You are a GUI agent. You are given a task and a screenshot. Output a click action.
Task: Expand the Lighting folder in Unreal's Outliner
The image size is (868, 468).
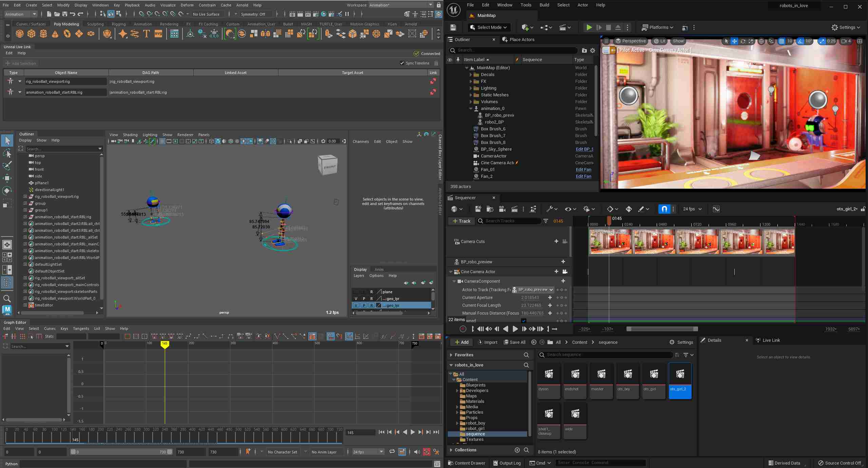(x=471, y=88)
